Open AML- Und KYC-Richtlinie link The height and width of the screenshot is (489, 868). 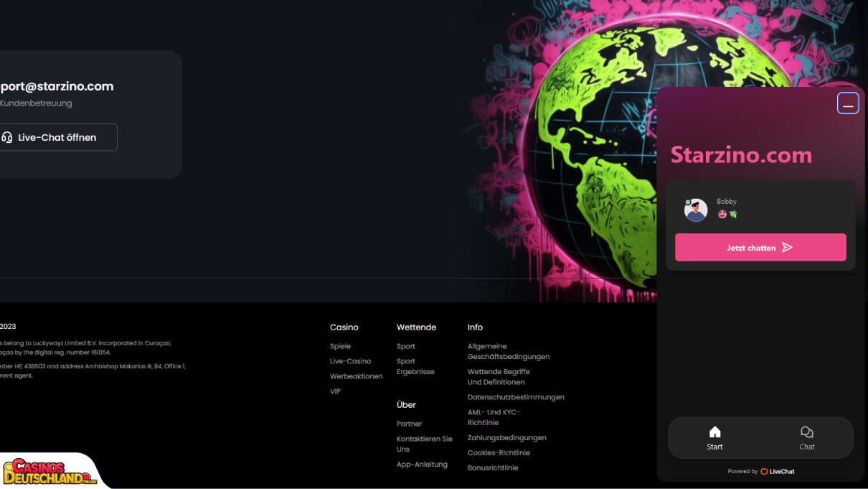click(494, 417)
